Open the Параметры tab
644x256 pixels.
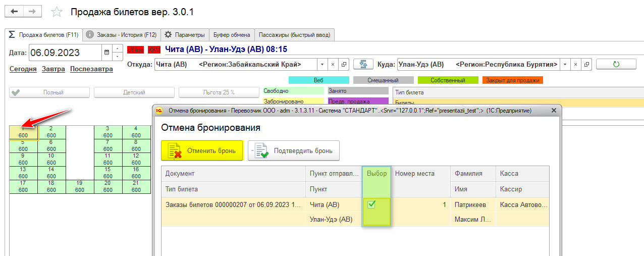pyautogui.click(x=184, y=35)
